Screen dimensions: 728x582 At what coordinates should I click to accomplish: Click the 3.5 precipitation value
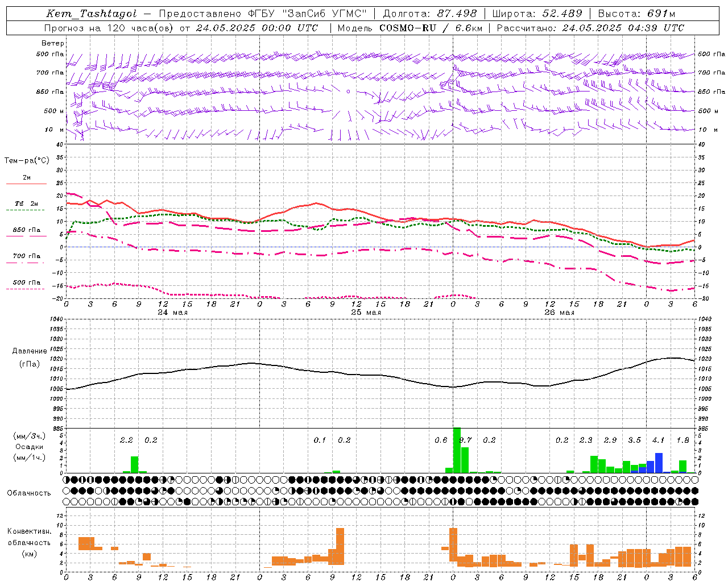pos(635,440)
